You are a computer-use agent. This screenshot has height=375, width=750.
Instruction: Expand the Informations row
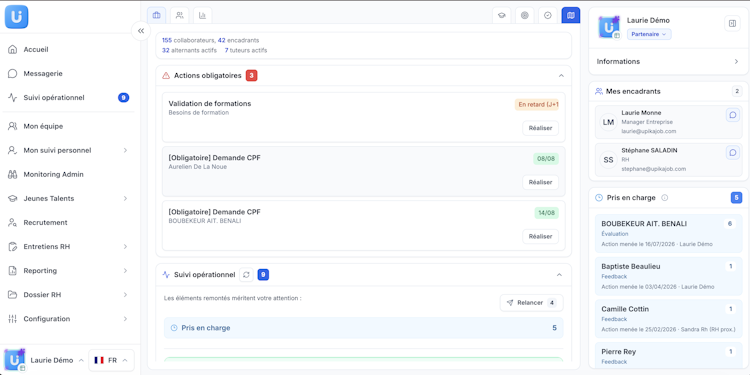[x=668, y=62]
